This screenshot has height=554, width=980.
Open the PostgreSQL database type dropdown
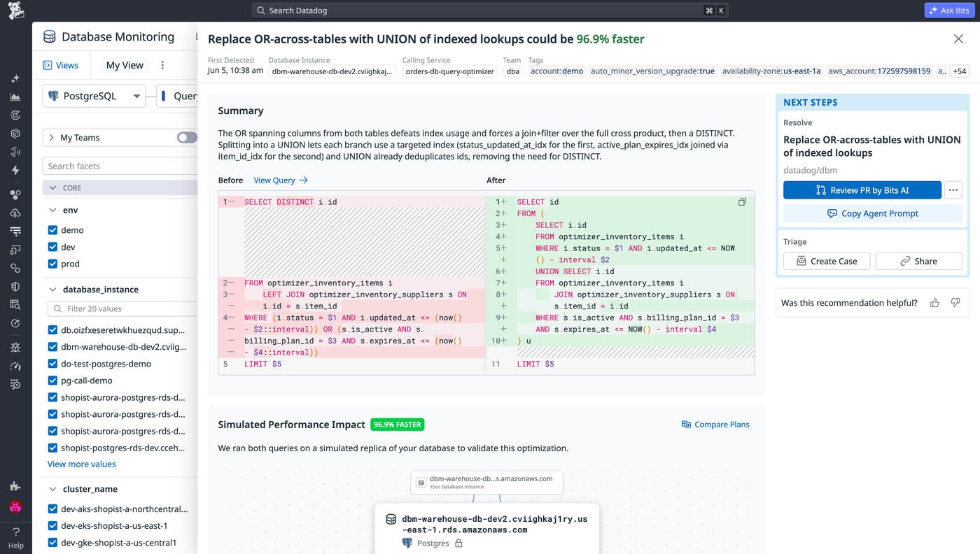point(94,96)
